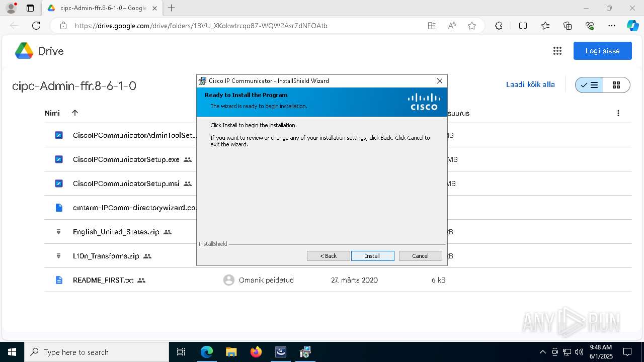Click the browser address bar URL
This screenshot has width=644, height=362.
click(x=201, y=26)
